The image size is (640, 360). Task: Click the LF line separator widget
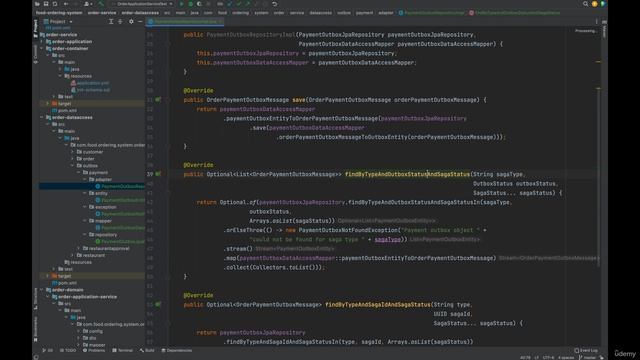click(536, 358)
